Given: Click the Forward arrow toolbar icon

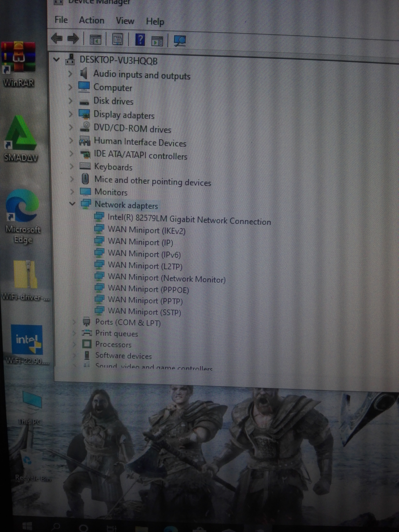Looking at the screenshot, I should (73, 39).
